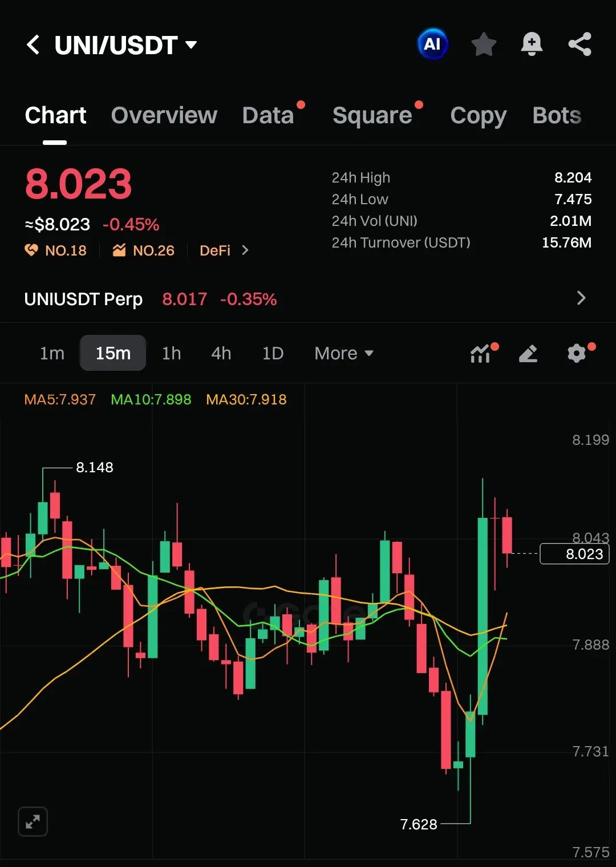Tap the MA30:7.918 indicator label
616x867 pixels.
tap(246, 399)
